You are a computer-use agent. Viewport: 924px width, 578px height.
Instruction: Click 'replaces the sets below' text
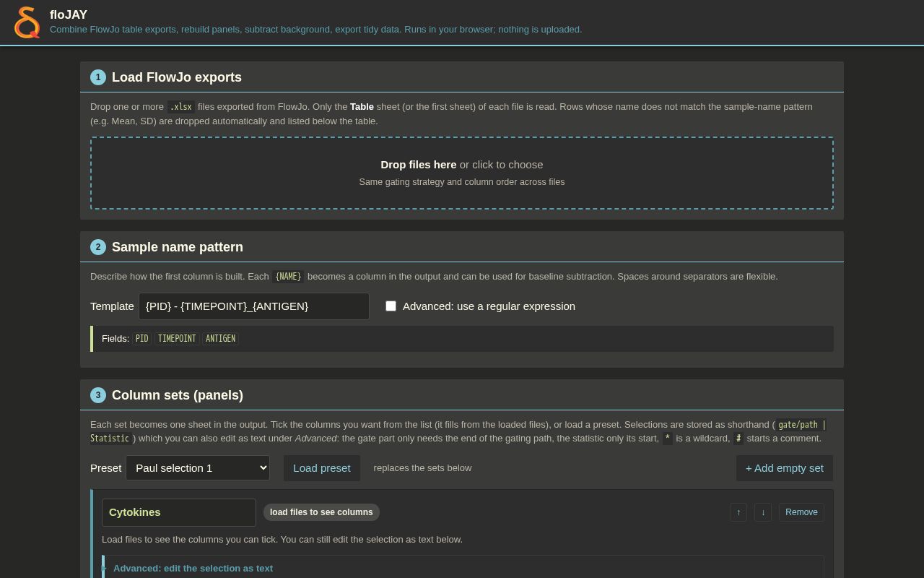pos(422,468)
